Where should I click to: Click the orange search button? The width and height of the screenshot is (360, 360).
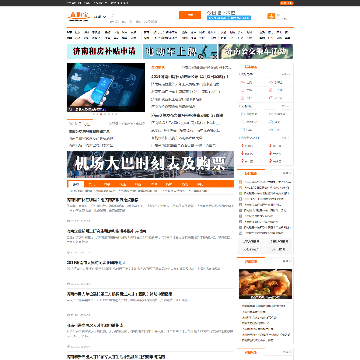coord(190,15)
